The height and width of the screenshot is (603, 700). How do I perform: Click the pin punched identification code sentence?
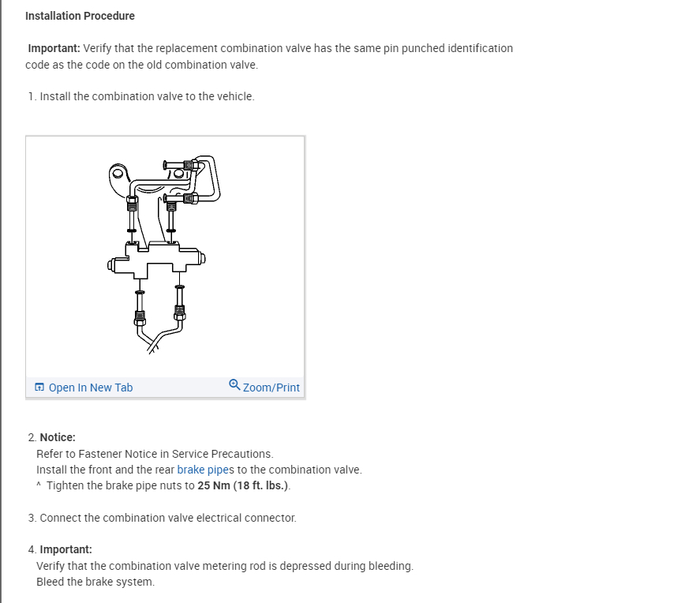pos(298,48)
